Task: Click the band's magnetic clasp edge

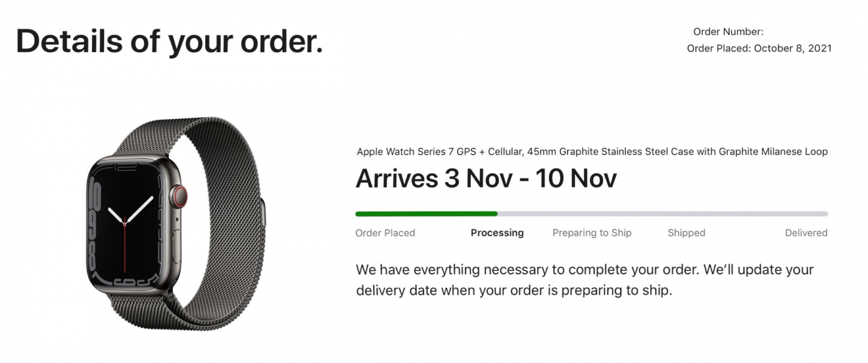Action: [263, 211]
